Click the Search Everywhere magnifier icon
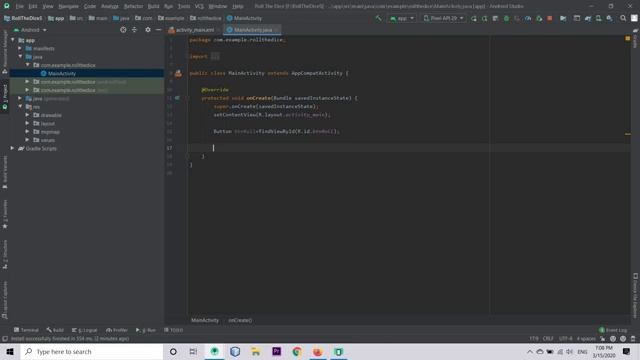Image resolution: width=640 pixels, height=360 pixels. [x=623, y=18]
